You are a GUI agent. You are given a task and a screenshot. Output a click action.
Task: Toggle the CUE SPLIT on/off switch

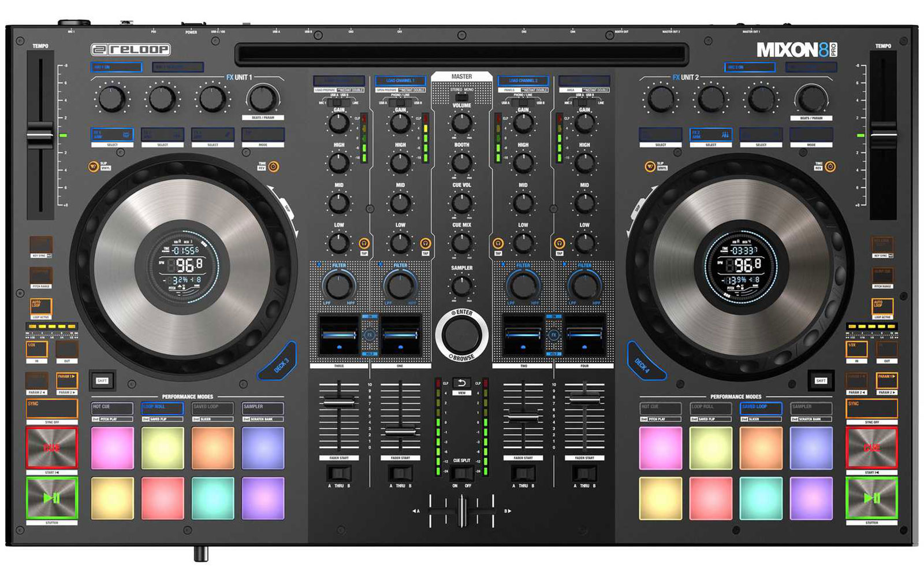click(x=461, y=473)
